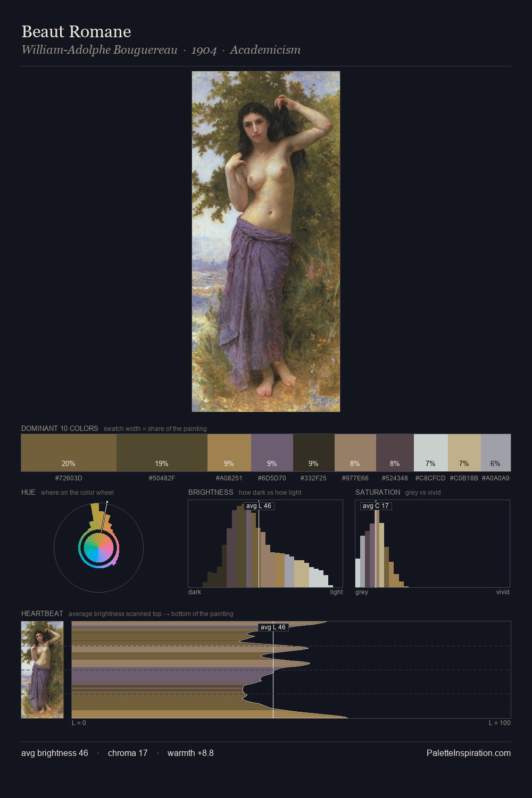532x798 pixels.
Task: Click the hex code text '#524348'
Action: 395,478
